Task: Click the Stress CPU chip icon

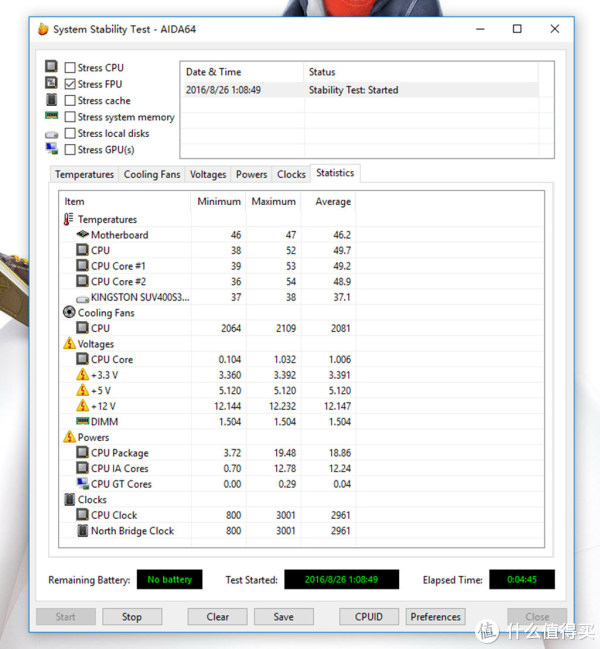Action: point(51,66)
